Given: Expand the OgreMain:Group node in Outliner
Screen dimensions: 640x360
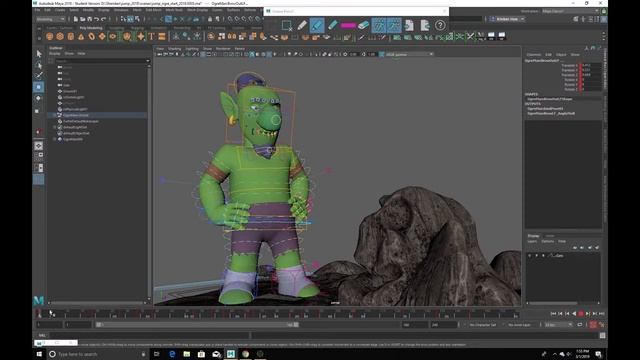Looking at the screenshot, I should [x=55, y=116].
